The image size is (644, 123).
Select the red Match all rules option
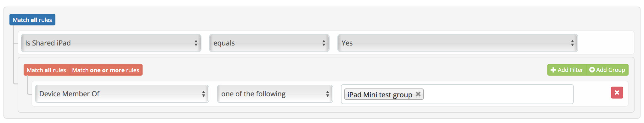pos(46,70)
